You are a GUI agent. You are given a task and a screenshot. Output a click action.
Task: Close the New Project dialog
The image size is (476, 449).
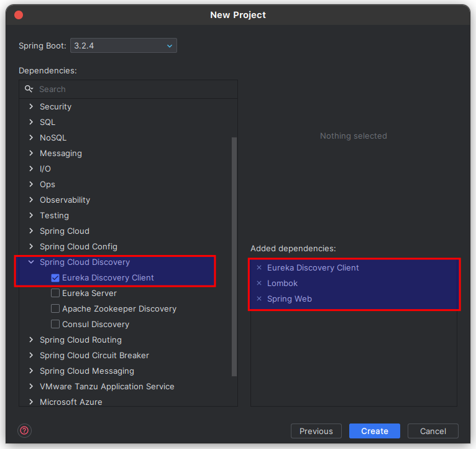click(x=19, y=15)
